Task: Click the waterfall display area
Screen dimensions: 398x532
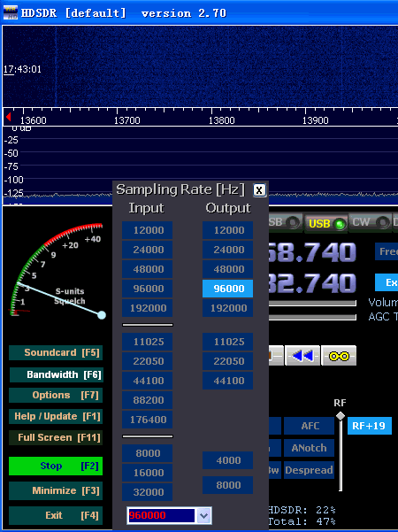Action: pyautogui.click(x=200, y=66)
